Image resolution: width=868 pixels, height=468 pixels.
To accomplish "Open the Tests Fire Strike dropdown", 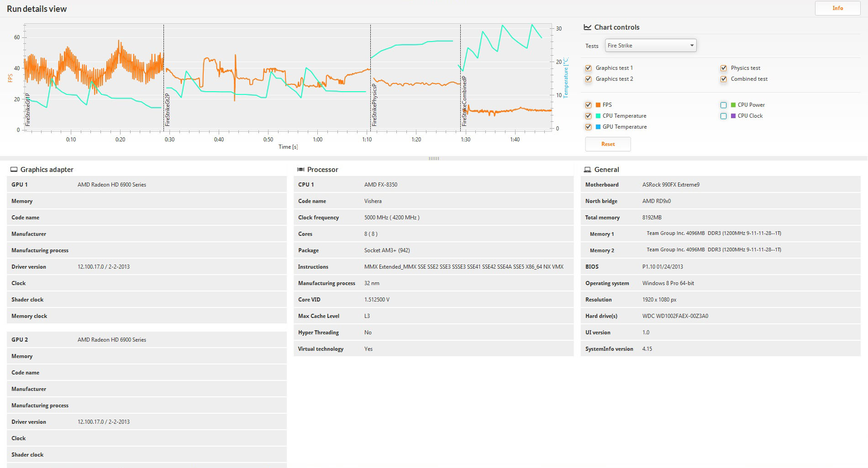I will click(651, 46).
